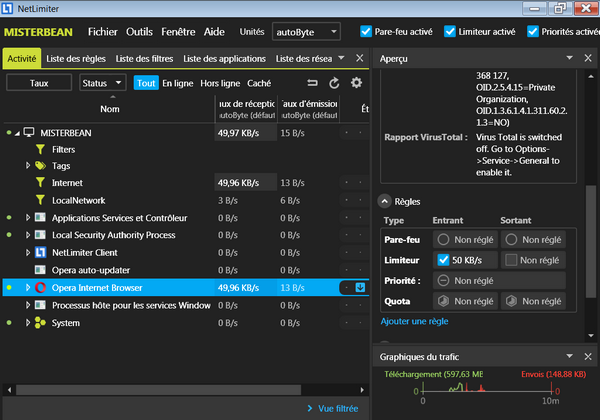Click the NetLimiter logo in title bar

point(7,8)
